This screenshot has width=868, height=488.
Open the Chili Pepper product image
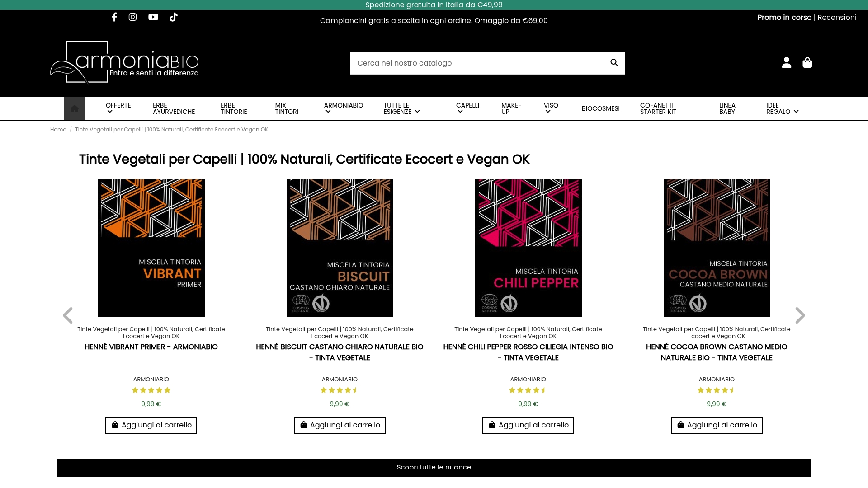tap(528, 248)
